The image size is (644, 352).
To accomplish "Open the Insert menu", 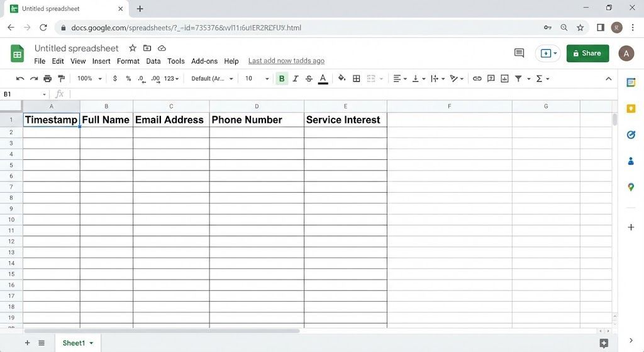I will [x=101, y=61].
